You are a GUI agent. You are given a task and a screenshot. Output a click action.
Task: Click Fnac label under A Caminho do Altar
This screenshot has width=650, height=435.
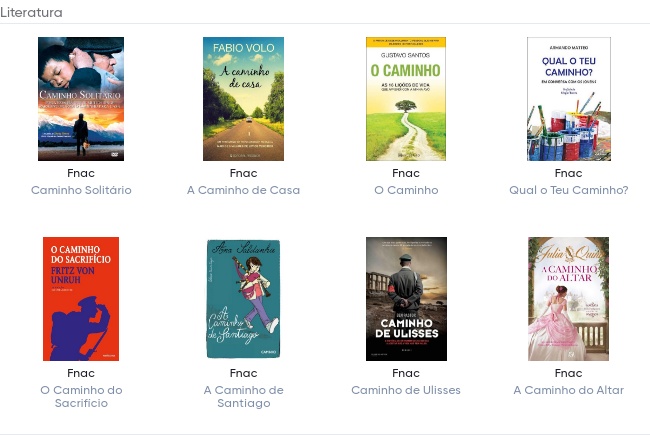tap(568, 373)
